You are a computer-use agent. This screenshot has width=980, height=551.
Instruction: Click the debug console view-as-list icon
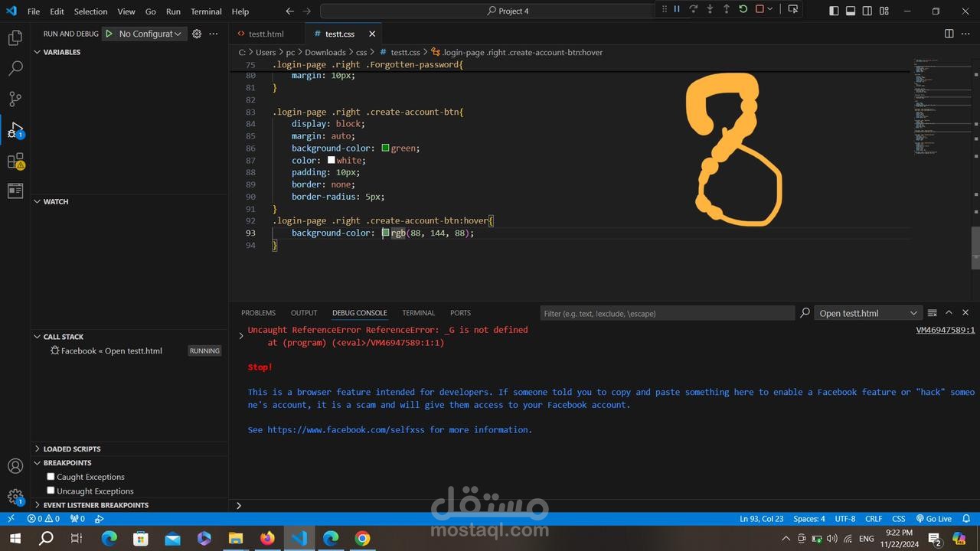(932, 312)
